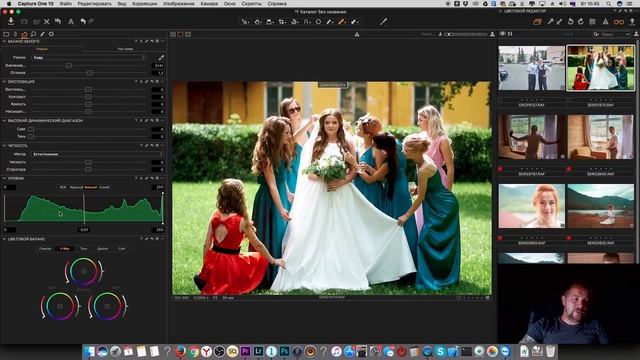The width and height of the screenshot is (640, 360).
Task: Toggle the single viewer mode icon
Action: click(x=180, y=34)
